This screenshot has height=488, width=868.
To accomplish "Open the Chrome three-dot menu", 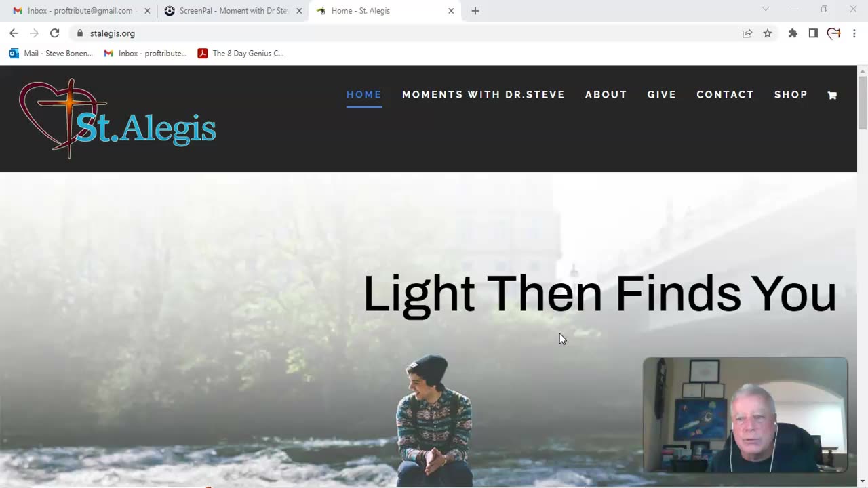I will click(854, 33).
